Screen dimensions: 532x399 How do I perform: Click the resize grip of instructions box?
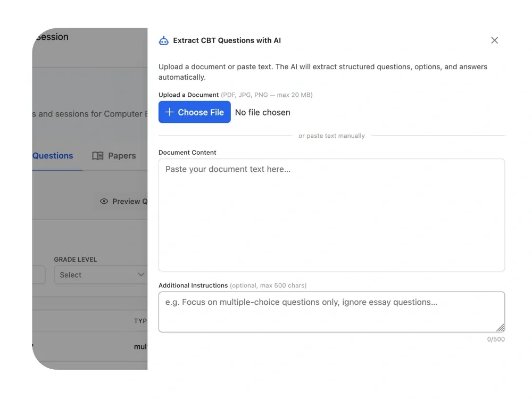(501, 328)
